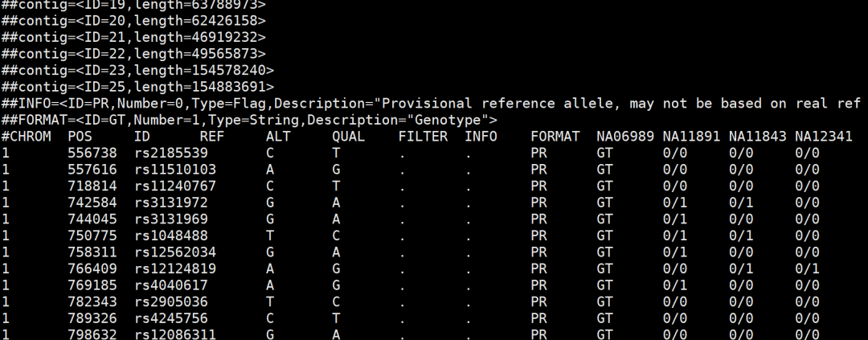868x340 pixels.
Task: Click position value 718814
Action: coord(92,186)
